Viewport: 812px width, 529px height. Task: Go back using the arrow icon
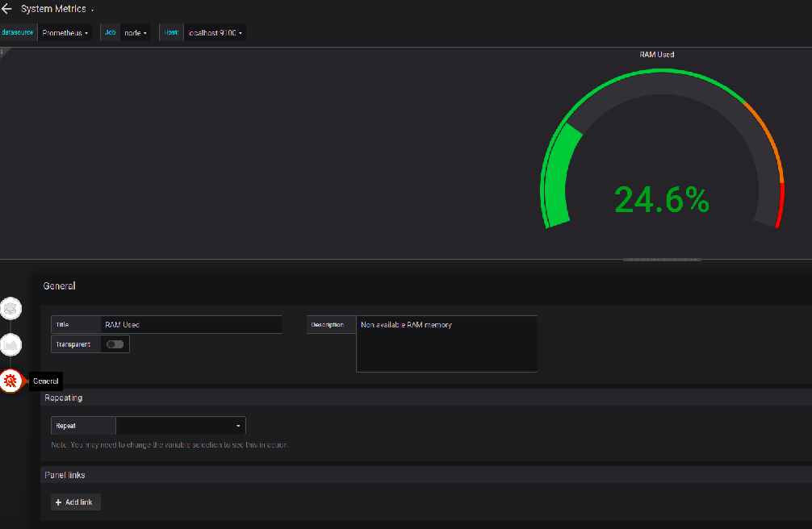pos(6,9)
